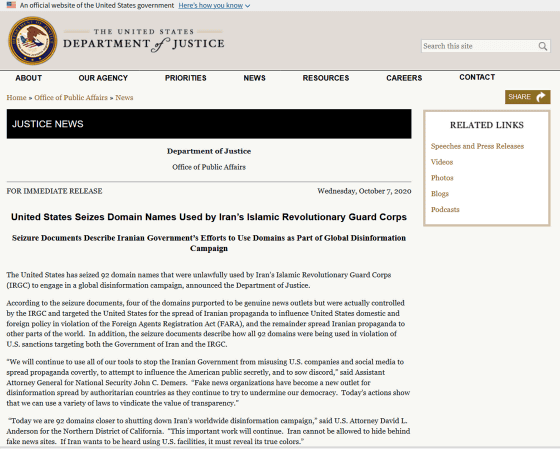Open the Podcasts related link
This screenshot has width=560, height=449.
(445, 209)
